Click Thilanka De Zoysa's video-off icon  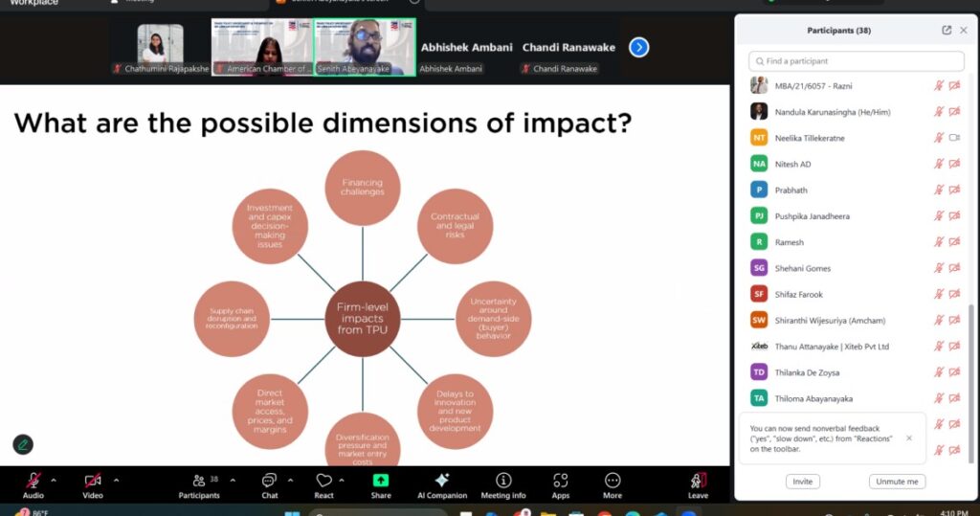pos(954,372)
